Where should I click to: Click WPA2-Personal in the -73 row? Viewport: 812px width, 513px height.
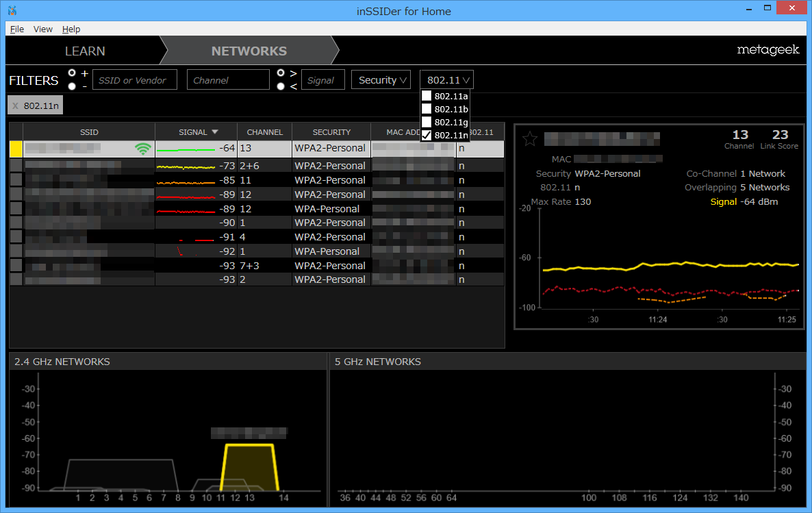tap(330, 166)
